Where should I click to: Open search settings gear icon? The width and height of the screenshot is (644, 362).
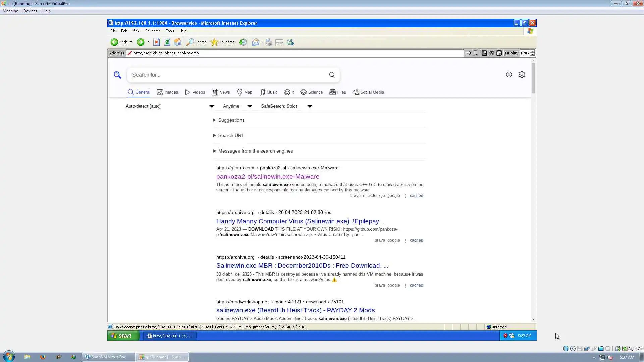pyautogui.click(x=522, y=75)
